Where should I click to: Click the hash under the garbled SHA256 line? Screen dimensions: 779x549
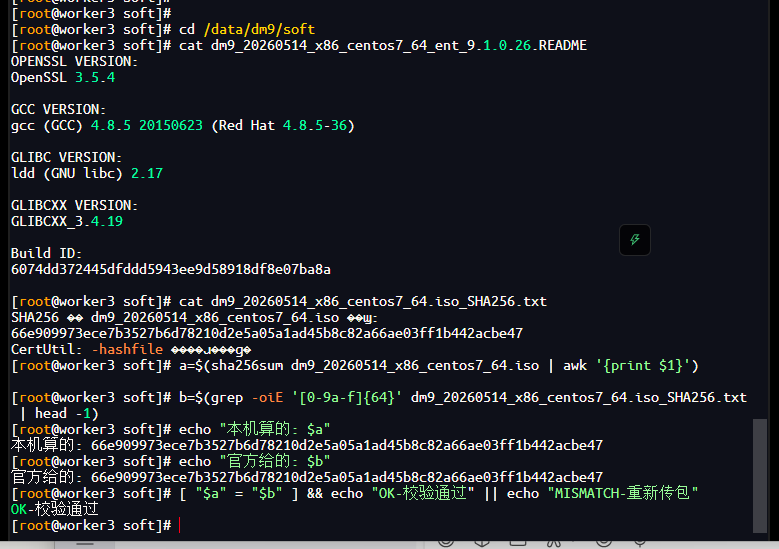coord(267,333)
